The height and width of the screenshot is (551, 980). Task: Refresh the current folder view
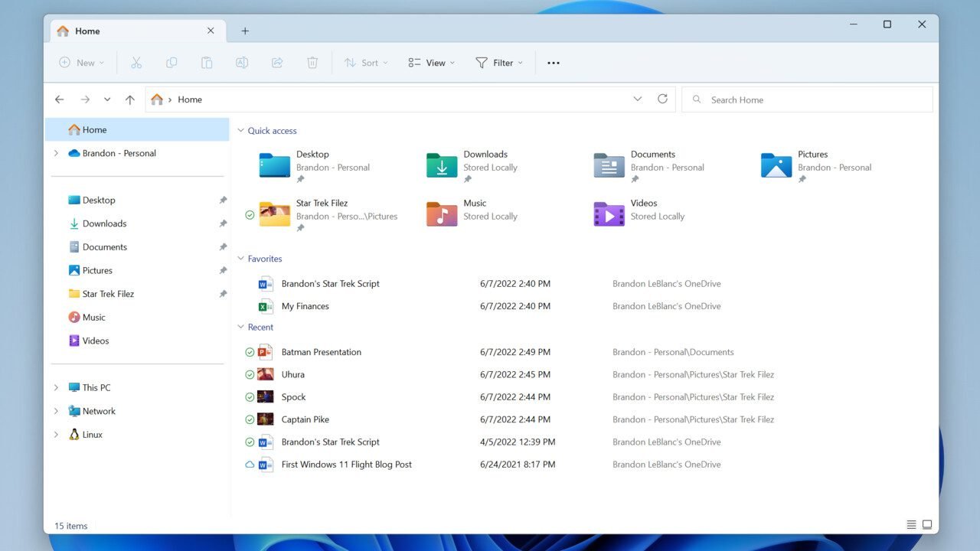coord(662,99)
